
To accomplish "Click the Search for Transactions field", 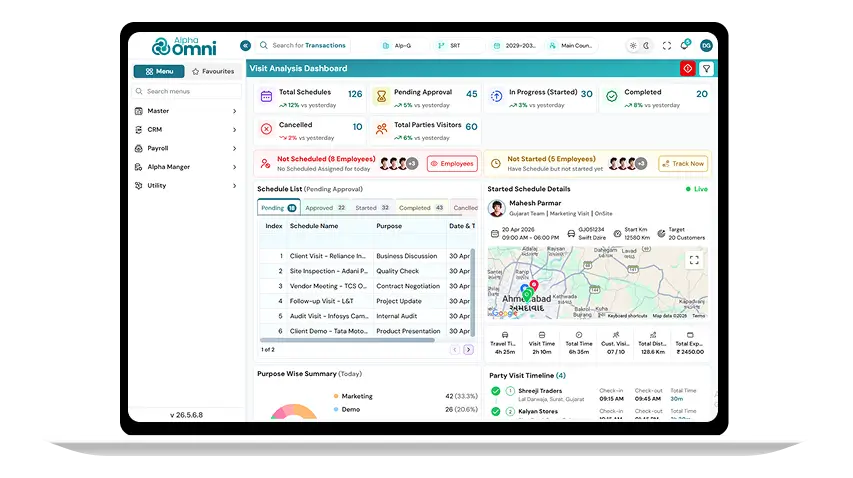I will pos(302,46).
